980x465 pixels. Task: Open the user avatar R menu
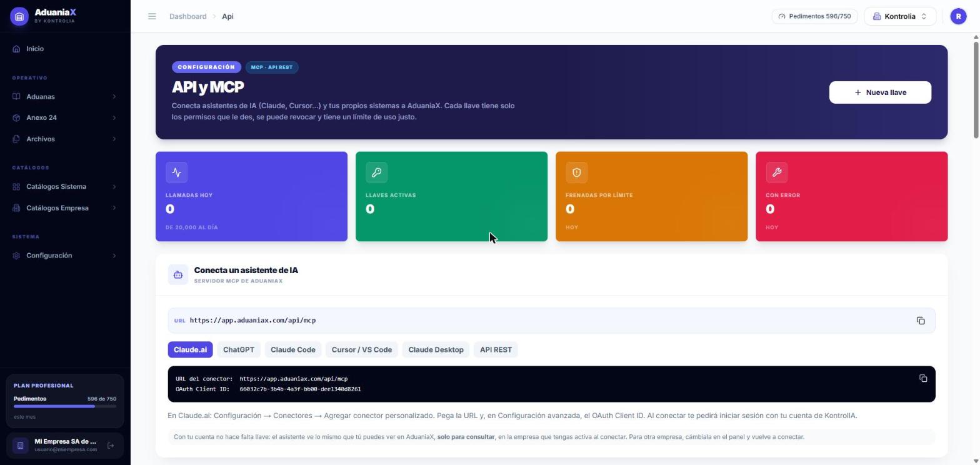(958, 16)
